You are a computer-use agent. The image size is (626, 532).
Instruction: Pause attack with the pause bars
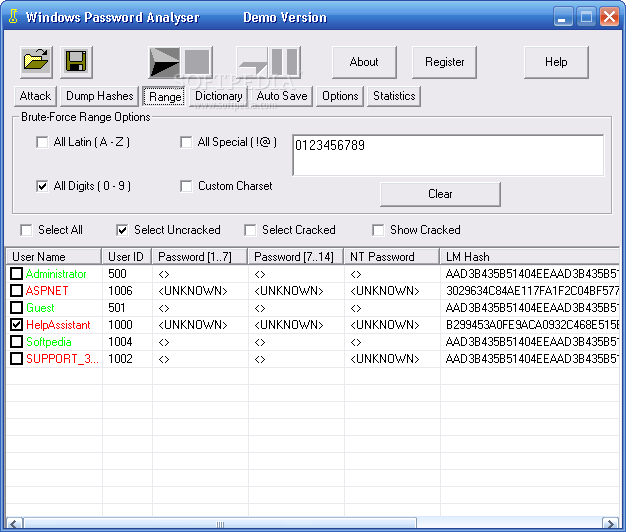point(285,62)
